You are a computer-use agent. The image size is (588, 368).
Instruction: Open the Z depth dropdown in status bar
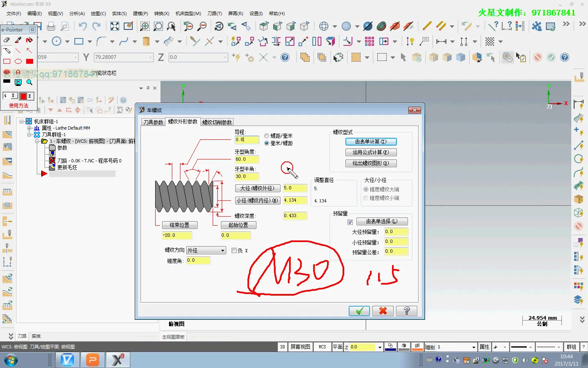[x=380, y=347]
